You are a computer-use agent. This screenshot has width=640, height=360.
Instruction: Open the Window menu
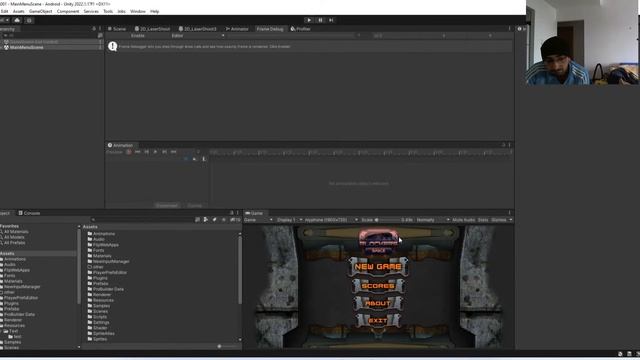point(138,11)
